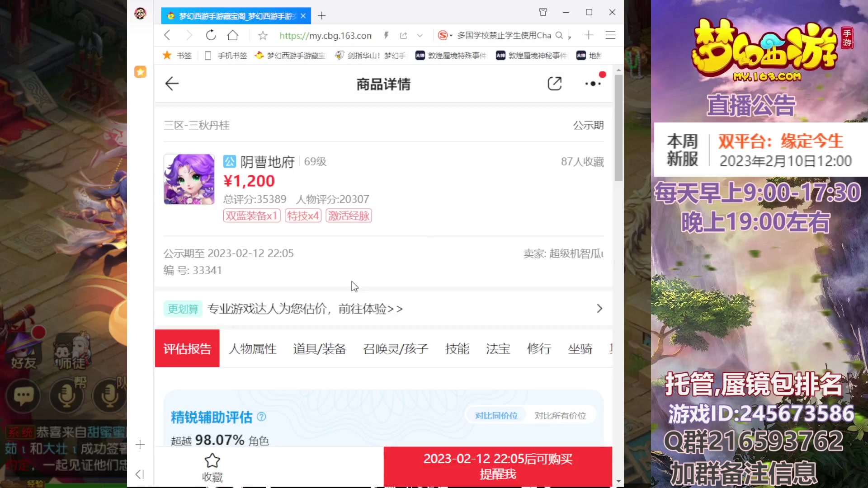Click the 激活经脉 tag

pos(349,216)
